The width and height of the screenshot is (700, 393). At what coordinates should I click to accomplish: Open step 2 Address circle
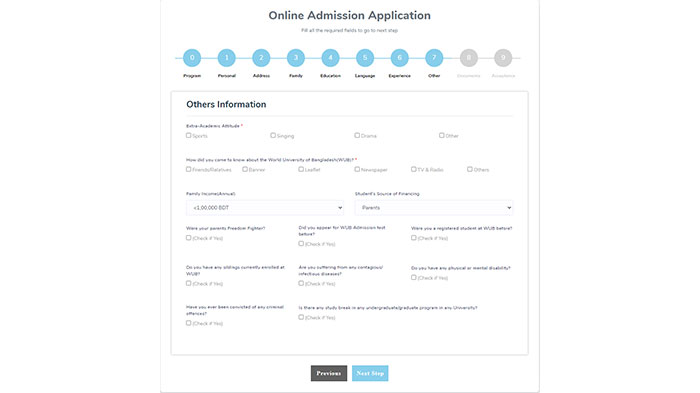click(x=261, y=58)
